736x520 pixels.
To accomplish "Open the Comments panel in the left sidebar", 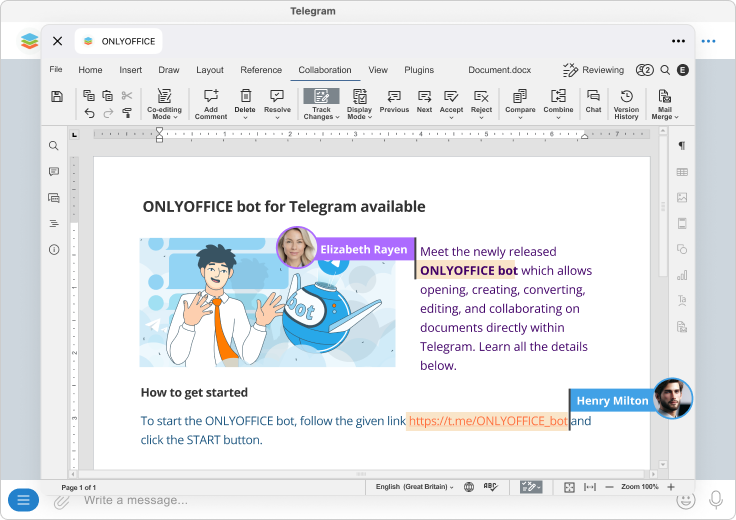I will [54, 172].
